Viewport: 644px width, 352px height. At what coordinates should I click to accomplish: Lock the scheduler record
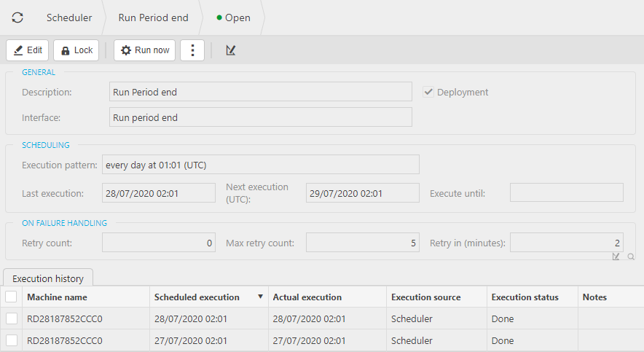pyautogui.click(x=76, y=50)
